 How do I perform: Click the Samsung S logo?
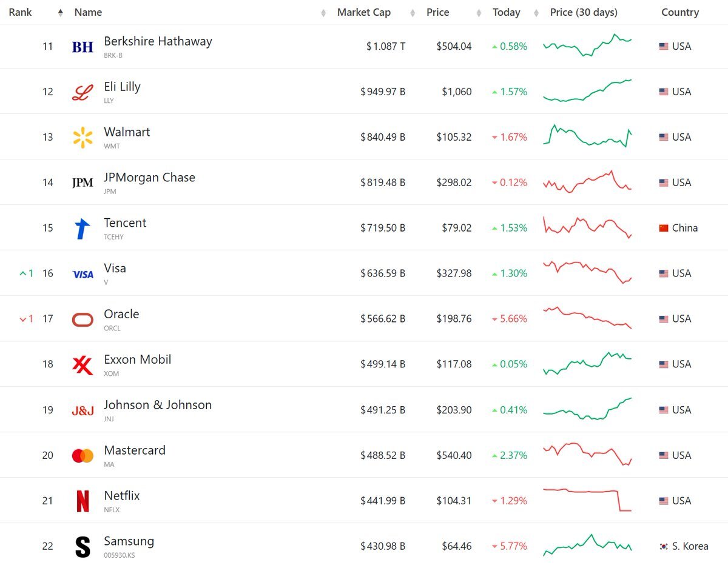(x=83, y=547)
